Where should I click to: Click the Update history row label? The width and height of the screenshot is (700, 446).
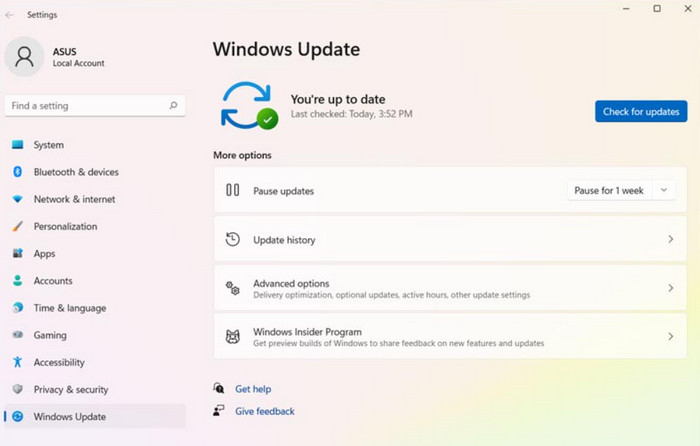click(284, 240)
